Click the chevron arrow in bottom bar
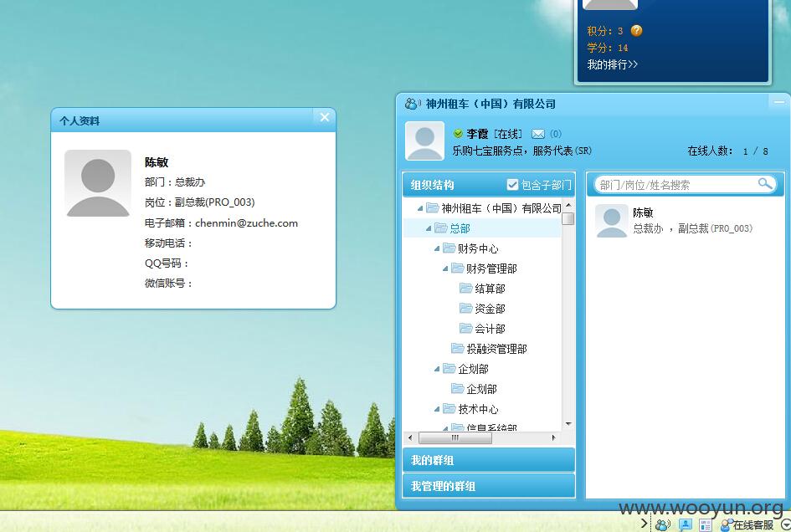The width and height of the screenshot is (791, 532). coord(645,523)
